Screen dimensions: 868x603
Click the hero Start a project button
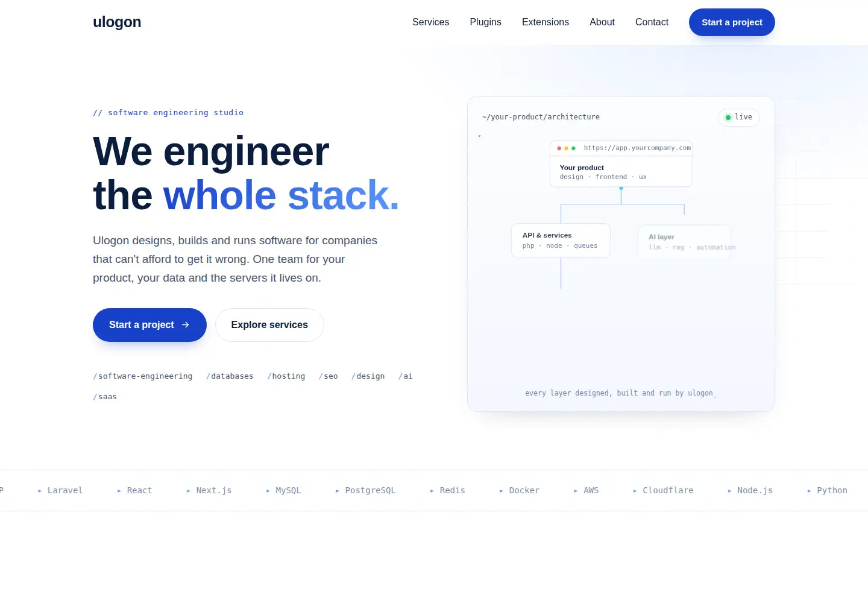click(149, 325)
